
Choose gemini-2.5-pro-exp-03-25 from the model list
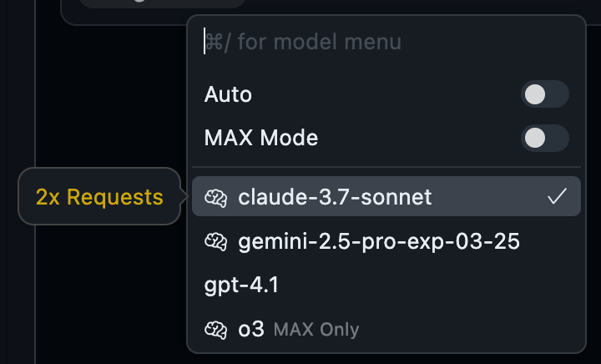click(x=386, y=241)
